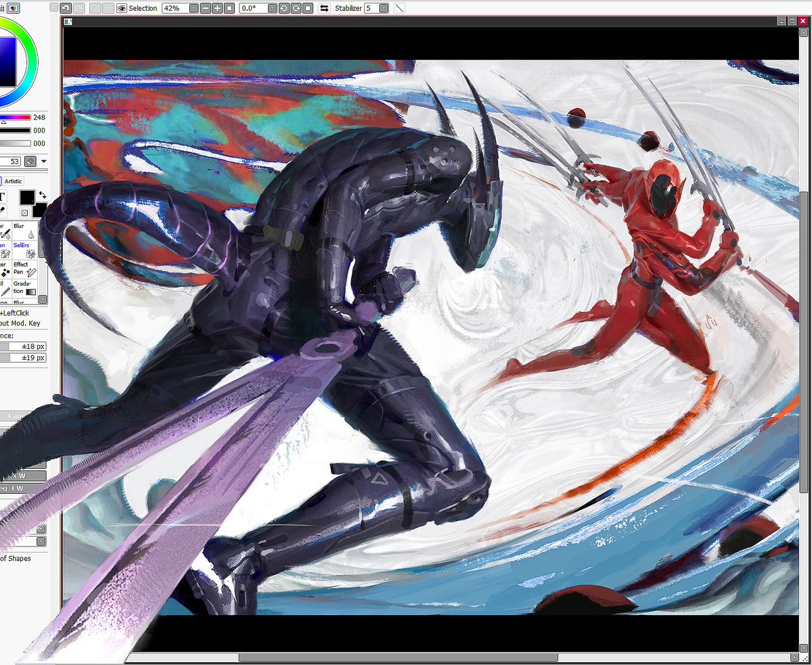Select the background color swatch
The height and width of the screenshot is (665, 812).
41,211
